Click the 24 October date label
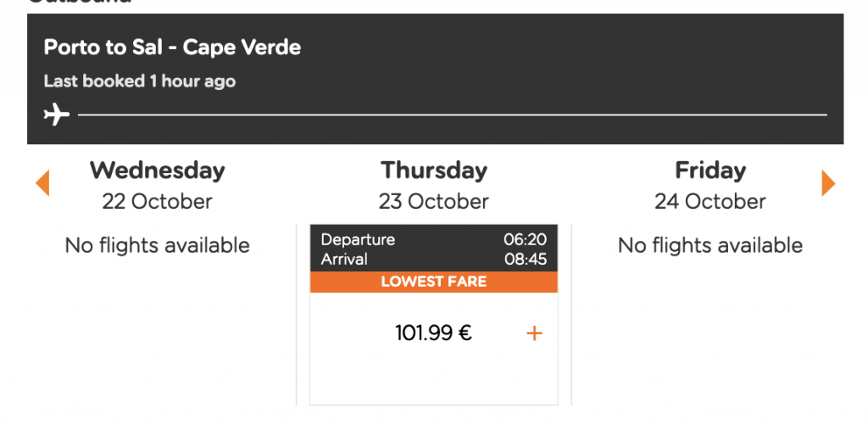The height and width of the screenshot is (431, 868). [x=710, y=201]
